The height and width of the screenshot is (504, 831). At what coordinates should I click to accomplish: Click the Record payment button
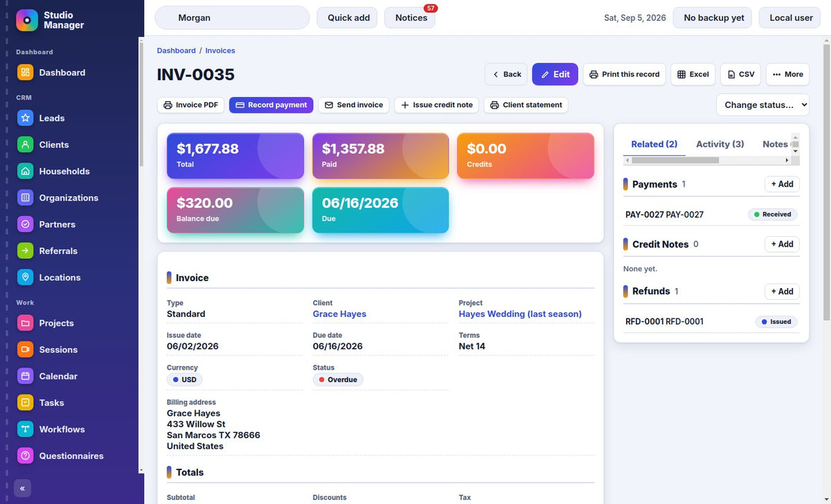[x=271, y=105]
